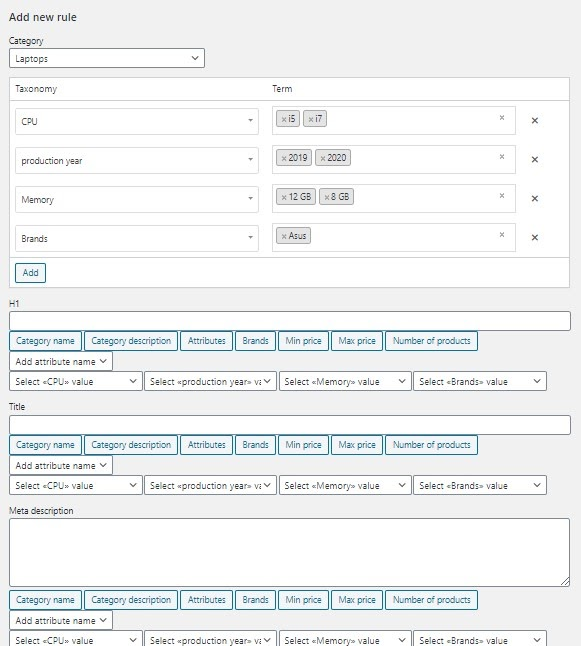581x646 pixels.
Task: Click the Add taxonomy button
Action: [x=30, y=273]
